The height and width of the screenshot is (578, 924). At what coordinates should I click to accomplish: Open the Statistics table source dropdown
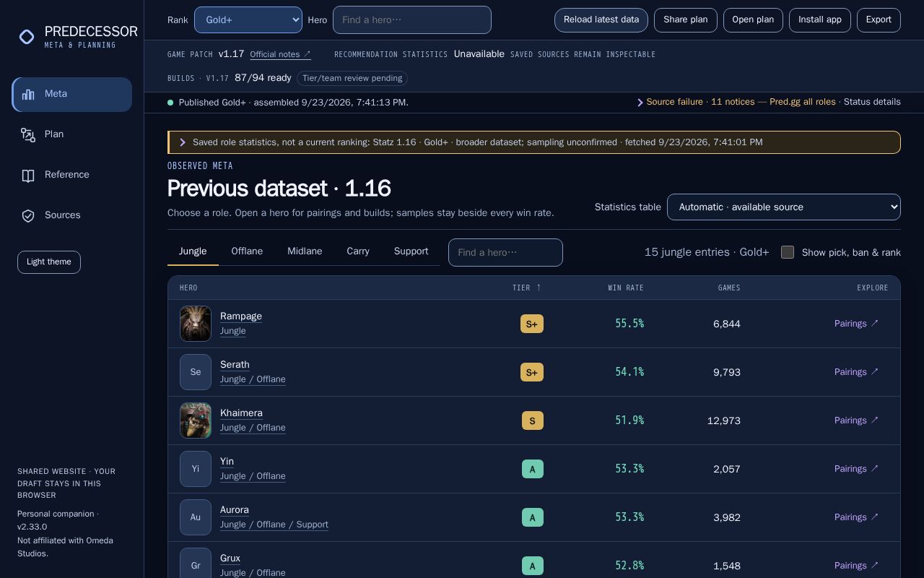(784, 207)
